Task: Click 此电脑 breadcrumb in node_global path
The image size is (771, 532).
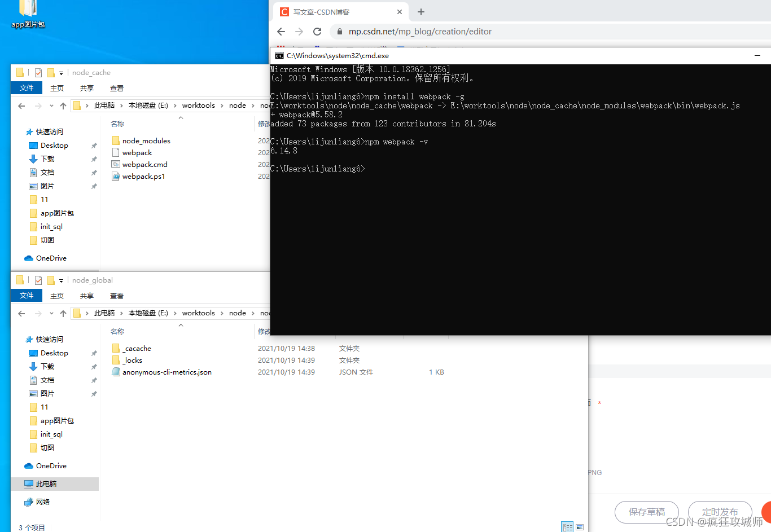Action: pyautogui.click(x=104, y=313)
